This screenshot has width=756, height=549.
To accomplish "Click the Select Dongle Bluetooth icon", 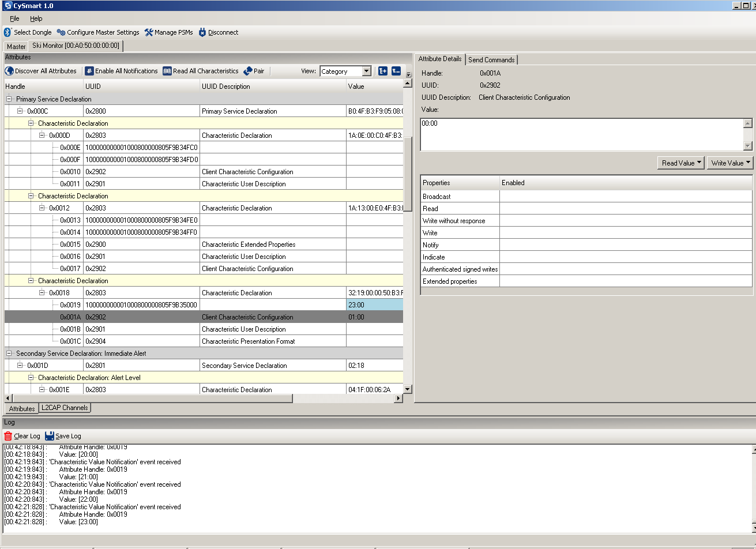I will (x=7, y=32).
